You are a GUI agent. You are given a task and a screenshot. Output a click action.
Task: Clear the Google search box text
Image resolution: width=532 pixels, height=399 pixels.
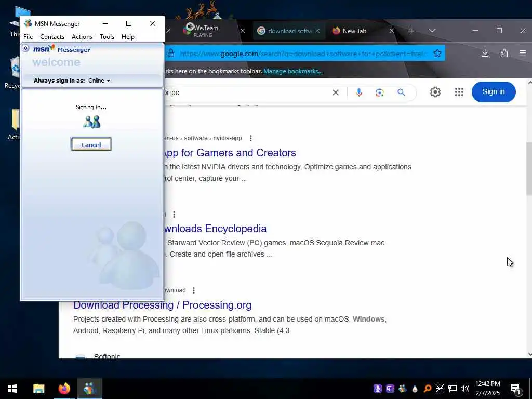coord(336,92)
